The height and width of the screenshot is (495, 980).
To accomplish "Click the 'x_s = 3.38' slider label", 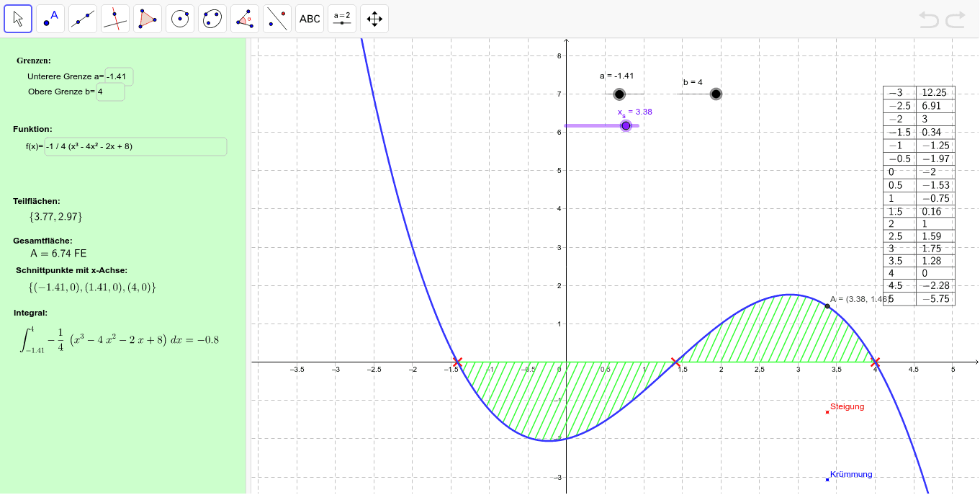I will 635,112.
